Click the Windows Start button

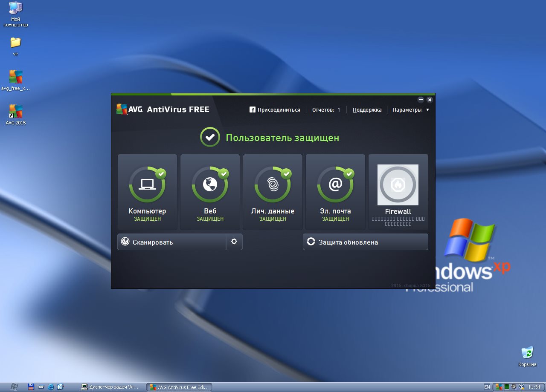pos(14,387)
